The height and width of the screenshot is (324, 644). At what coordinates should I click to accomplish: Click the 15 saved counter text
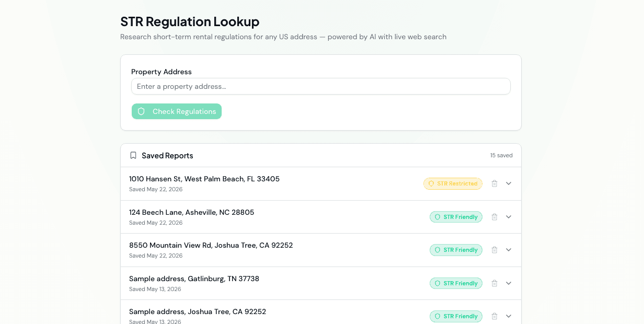click(x=501, y=155)
